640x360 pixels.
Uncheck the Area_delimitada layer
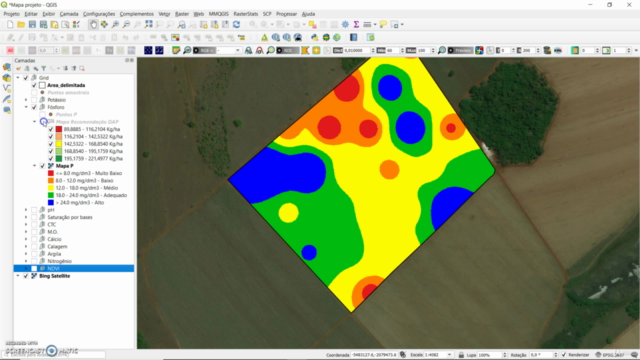tap(34, 85)
